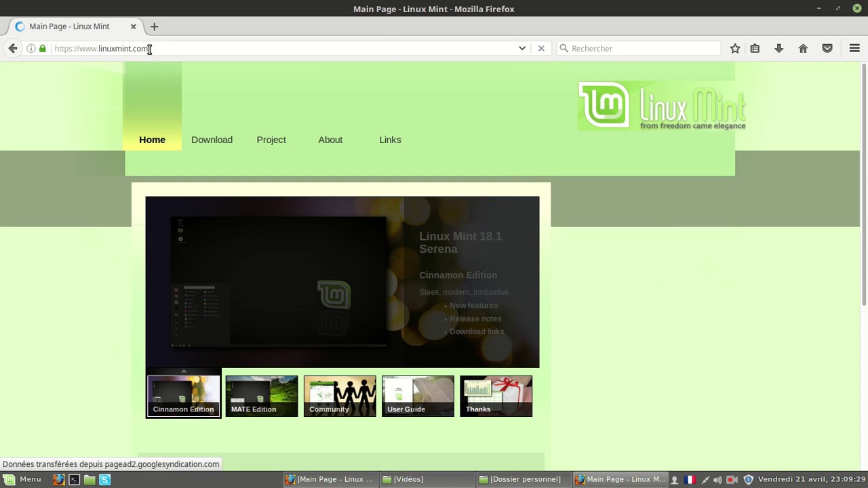Stop loading the page with X button

(541, 48)
